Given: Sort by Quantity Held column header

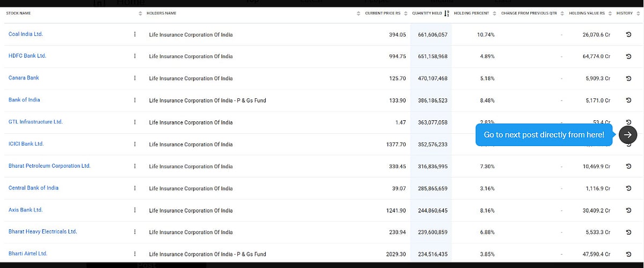Looking at the screenshot, I should pyautogui.click(x=427, y=13).
